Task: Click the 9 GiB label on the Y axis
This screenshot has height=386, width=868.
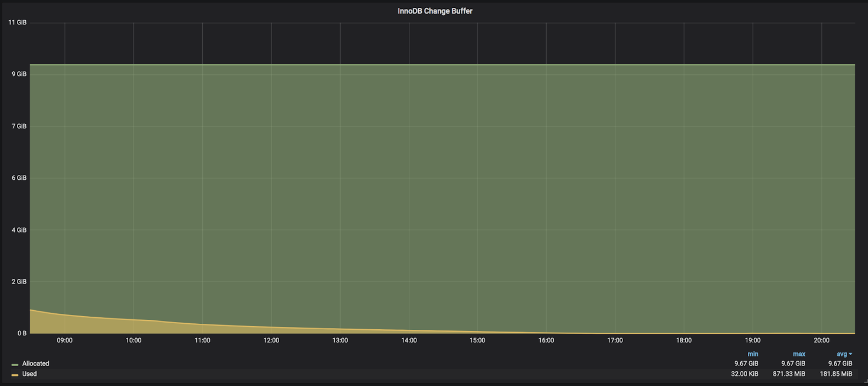Action: (x=19, y=74)
